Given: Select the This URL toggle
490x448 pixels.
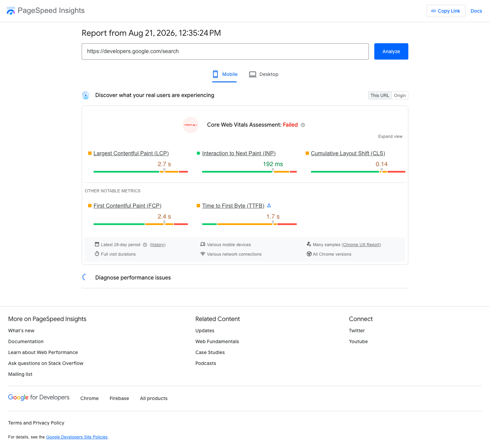Looking at the screenshot, I should pyautogui.click(x=380, y=95).
